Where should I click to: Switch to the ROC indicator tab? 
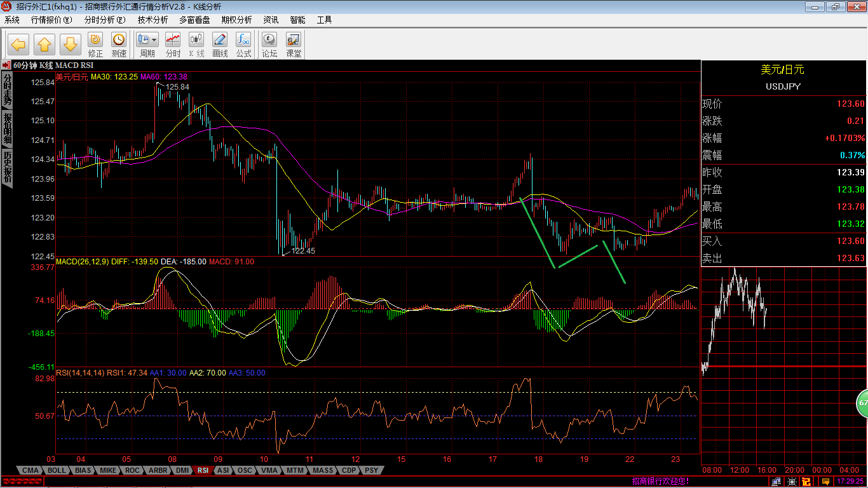[x=132, y=471]
